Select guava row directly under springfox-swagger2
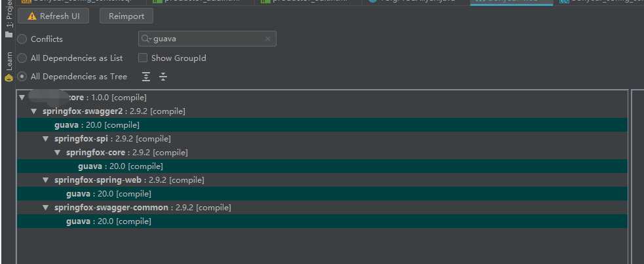This screenshot has width=644, height=264. click(322, 125)
